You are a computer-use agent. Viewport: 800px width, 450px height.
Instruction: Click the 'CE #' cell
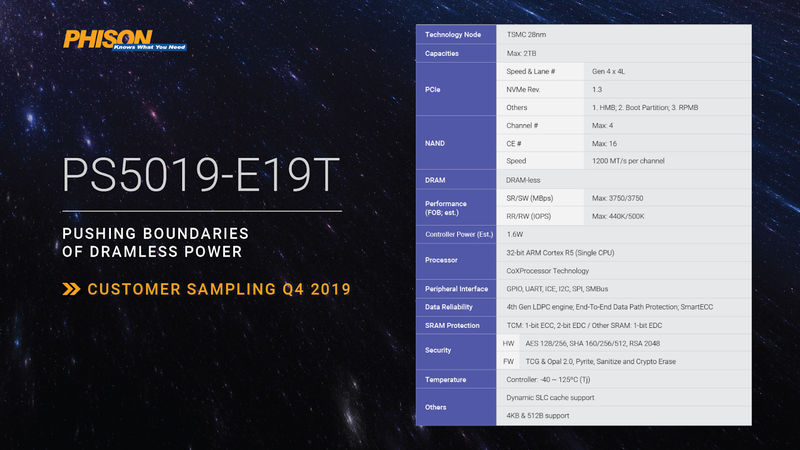540,143
